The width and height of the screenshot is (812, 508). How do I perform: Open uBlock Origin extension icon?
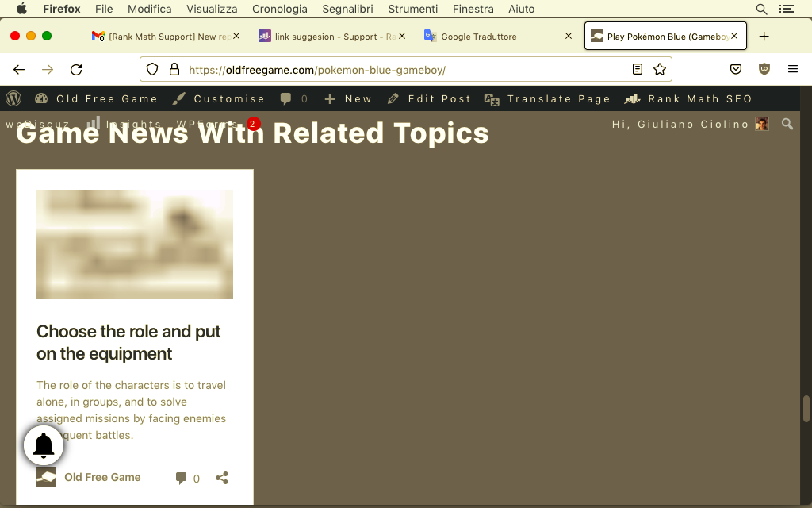pos(764,70)
